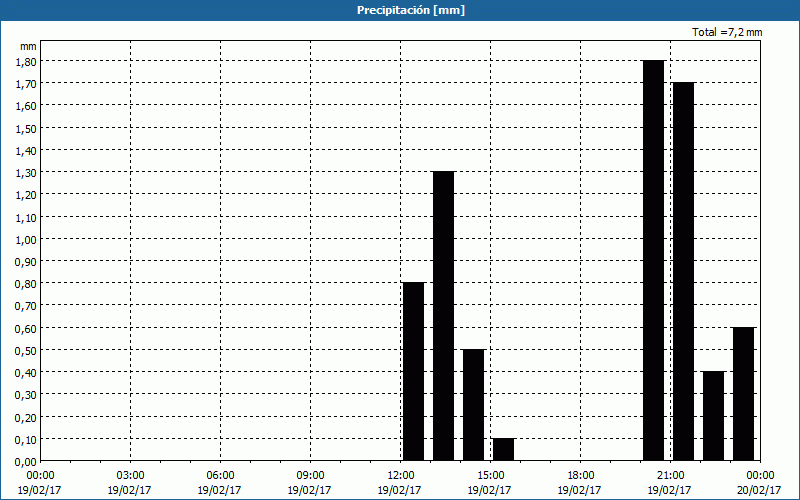Select the 0,40 mm precipitation bar
The height and width of the screenshot is (500, 800).
click(x=713, y=416)
